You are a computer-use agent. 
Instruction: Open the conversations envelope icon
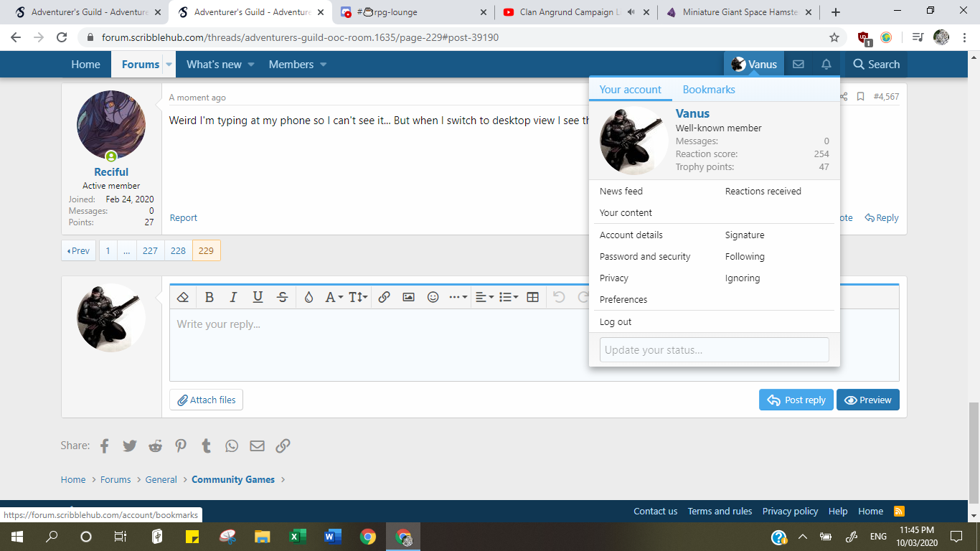[x=798, y=65]
